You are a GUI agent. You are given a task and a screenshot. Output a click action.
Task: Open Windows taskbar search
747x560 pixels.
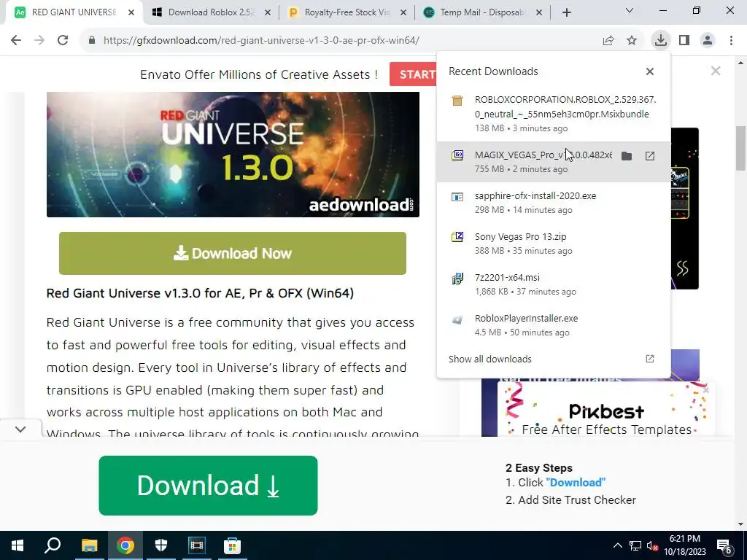click(53, 545)
